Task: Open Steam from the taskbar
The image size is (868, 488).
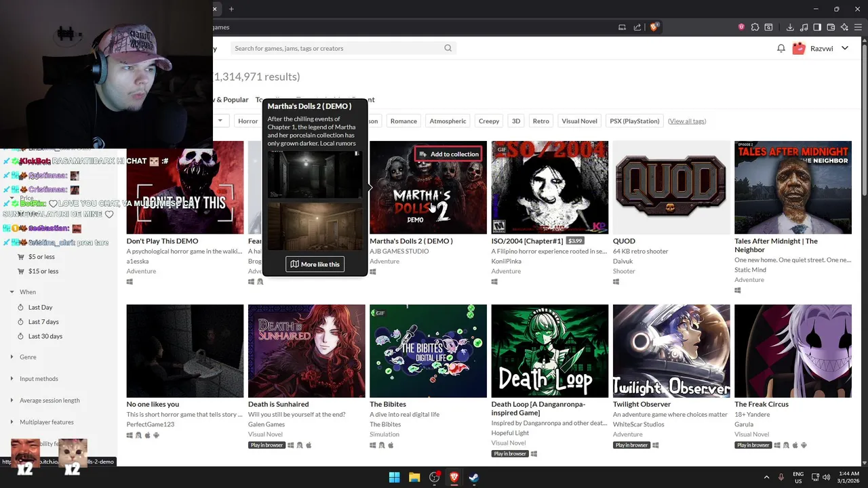Action: click(x=474, y=477)
